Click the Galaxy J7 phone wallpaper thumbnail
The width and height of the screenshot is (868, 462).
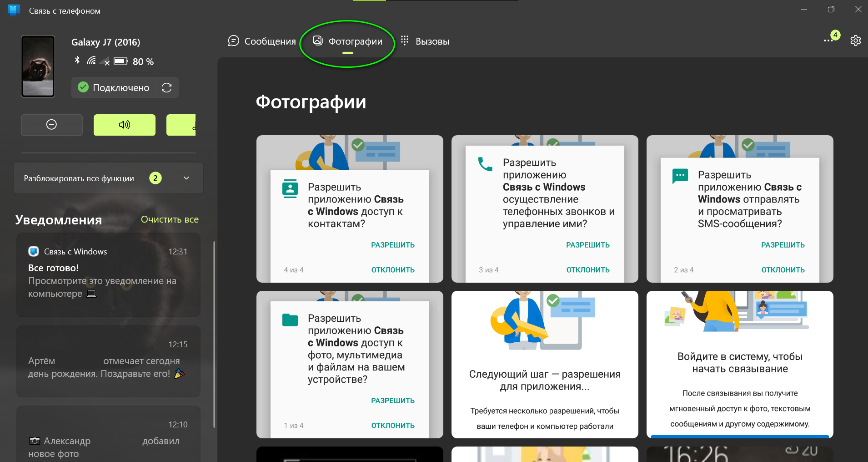coord(38,66)
